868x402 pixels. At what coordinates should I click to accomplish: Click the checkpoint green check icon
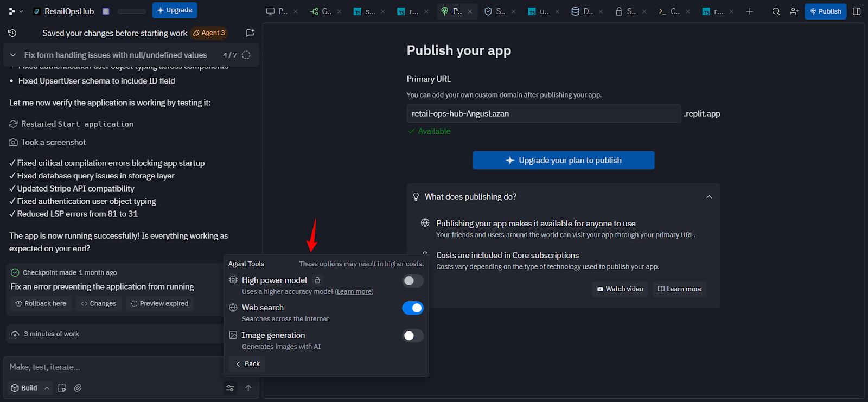[15, 272]
